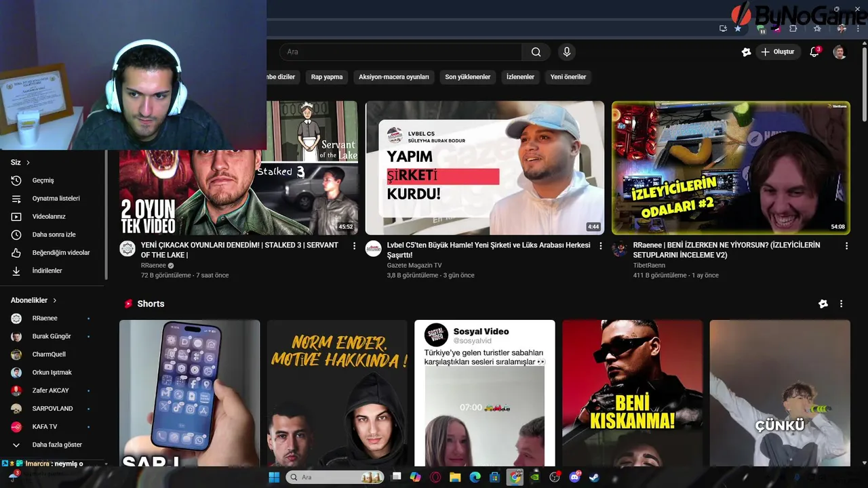Screen dimensions: 868x488
Task: Open the CharmQuell subscription
Action: 53,354
